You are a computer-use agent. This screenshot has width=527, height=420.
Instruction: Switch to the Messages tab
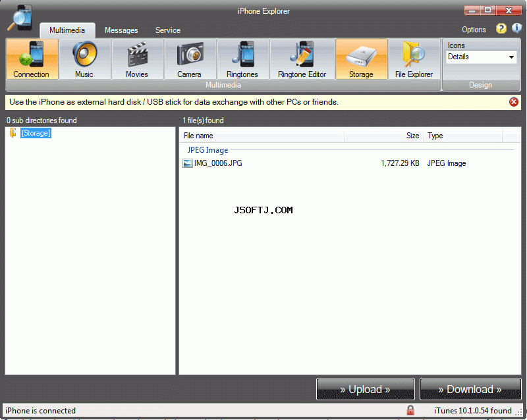[x=121, y=30]
